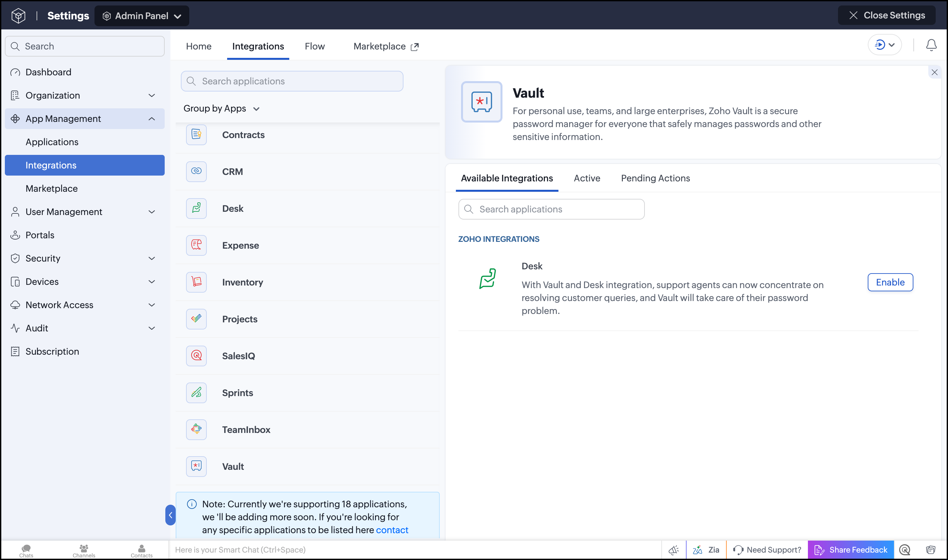Click the Contracts app icon
The image size is (948, 560).
pos(196,134)
